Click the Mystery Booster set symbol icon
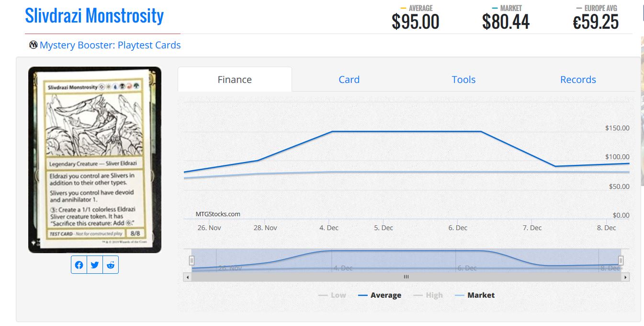Image resolution: width=644 pixels, height=326 pixels. tap(33, 45)
